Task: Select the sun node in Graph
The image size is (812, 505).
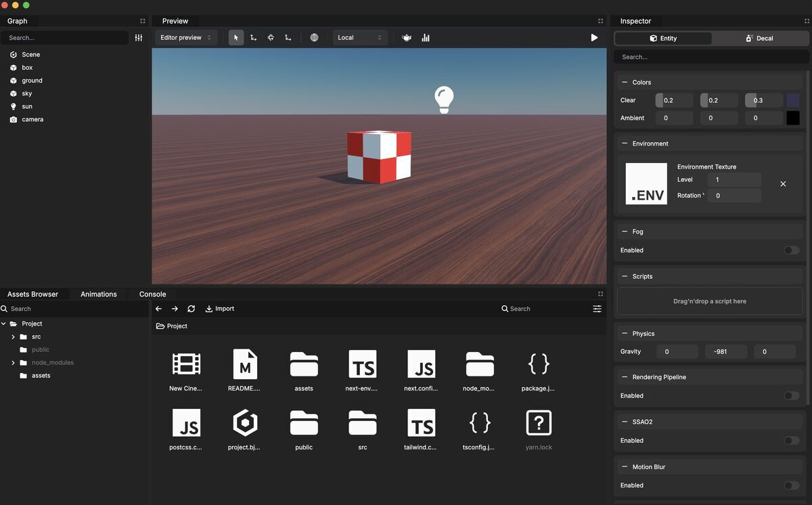Action: pyautogui.click(x=27, y=106)
